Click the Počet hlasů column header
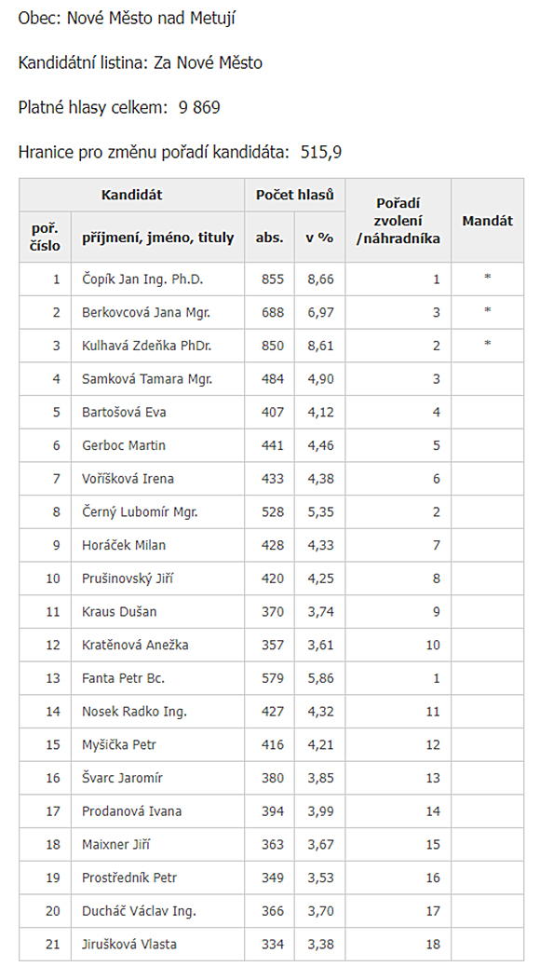This screenshot has width=540, height=980. point(294,195)
